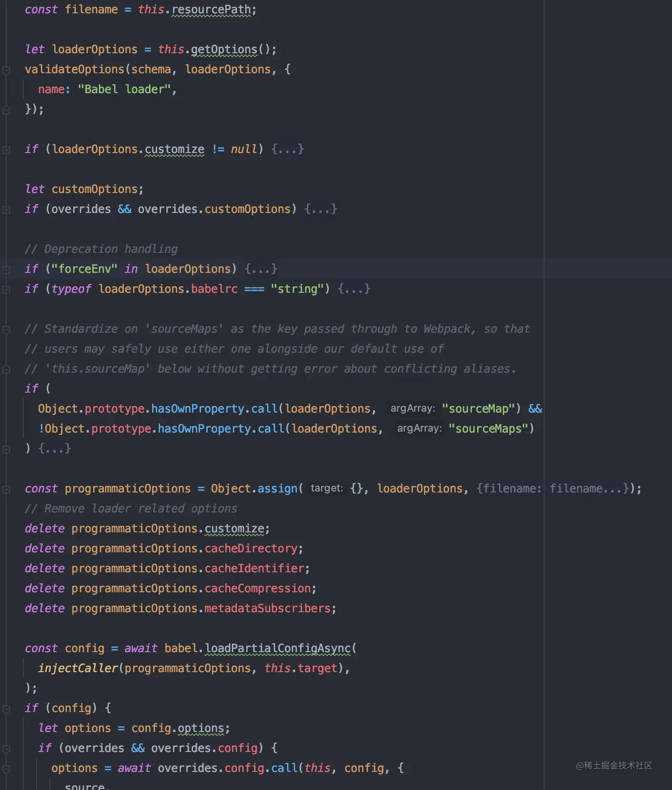Click 'options' in 'config.options;'
The height and width of the screenshot is (790, 672).
(x=201, y=728)
